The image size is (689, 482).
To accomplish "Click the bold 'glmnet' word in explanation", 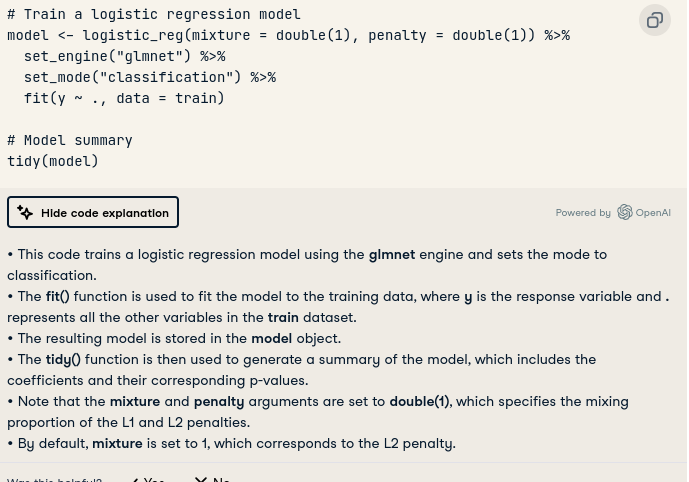I will (392, 254).
